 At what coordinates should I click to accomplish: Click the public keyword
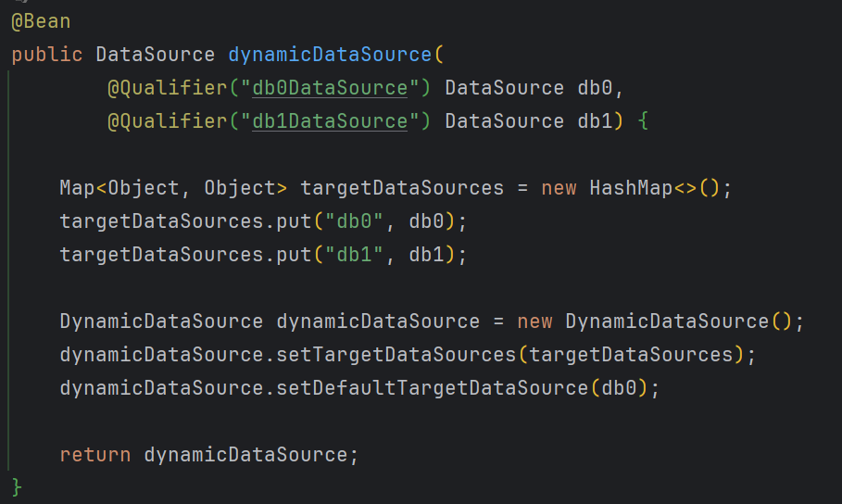(x=47, y=55)
